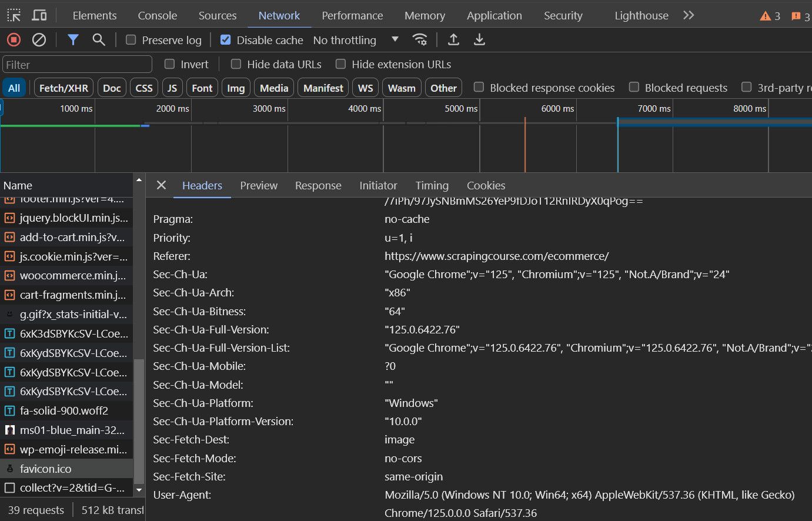
Task: Open network search magnifier
Action: pos(99,40)
